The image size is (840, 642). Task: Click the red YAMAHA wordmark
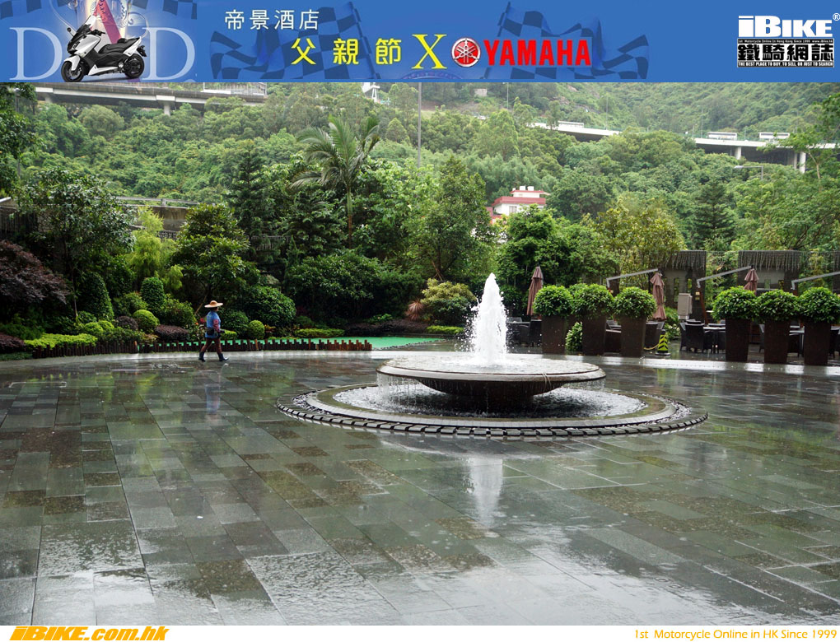538,53
